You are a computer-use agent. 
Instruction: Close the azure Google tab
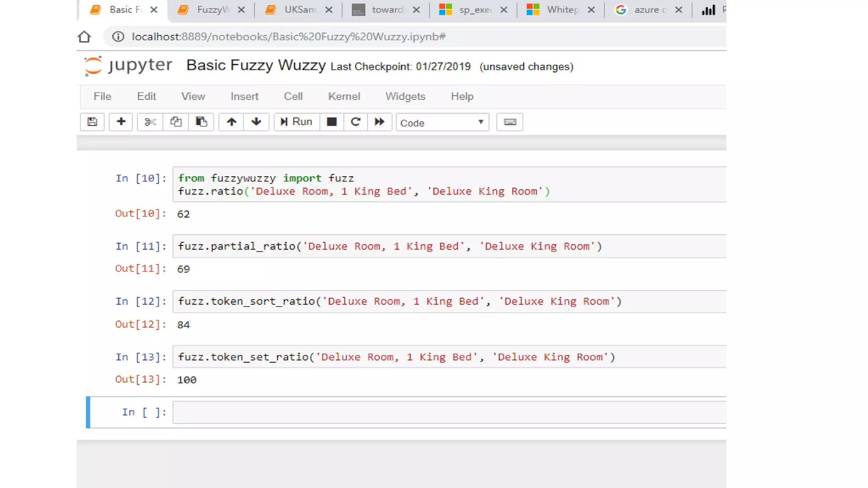point(679,10)
